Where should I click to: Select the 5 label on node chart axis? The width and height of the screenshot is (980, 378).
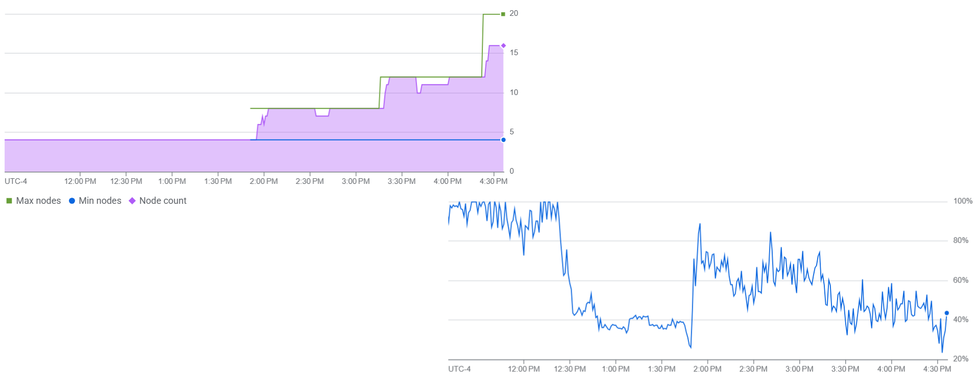click(511, 132)
